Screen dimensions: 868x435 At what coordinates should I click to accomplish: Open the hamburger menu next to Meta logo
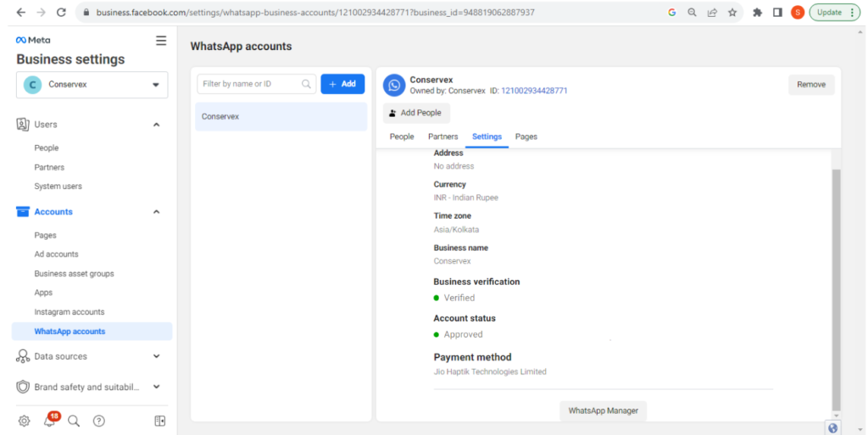(161, 41)
